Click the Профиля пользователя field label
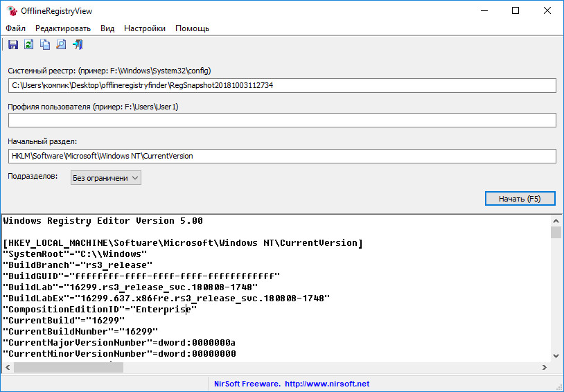This screenshot has height=392, width=564. [x=93, y=107]
